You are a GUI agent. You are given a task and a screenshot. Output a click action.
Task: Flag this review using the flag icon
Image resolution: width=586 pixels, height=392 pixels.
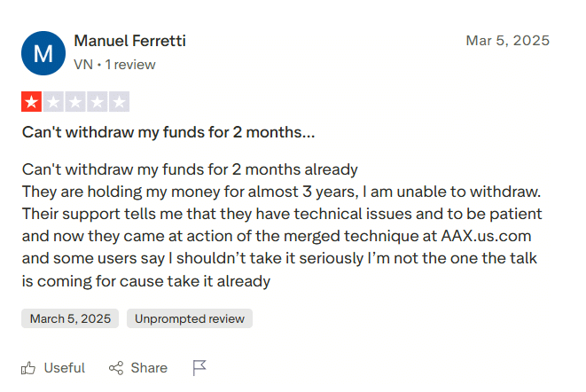pyautogui.click(x=199, y=367)
